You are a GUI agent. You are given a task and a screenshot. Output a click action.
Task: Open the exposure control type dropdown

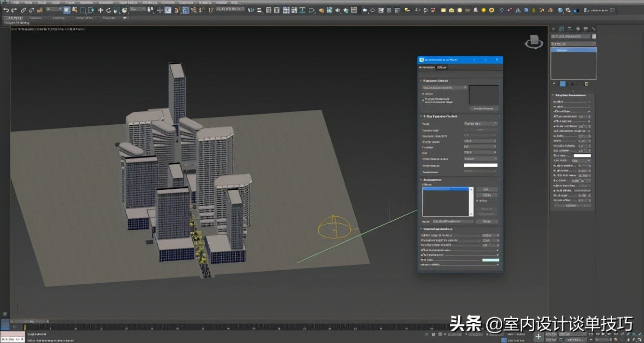[444, 88]
